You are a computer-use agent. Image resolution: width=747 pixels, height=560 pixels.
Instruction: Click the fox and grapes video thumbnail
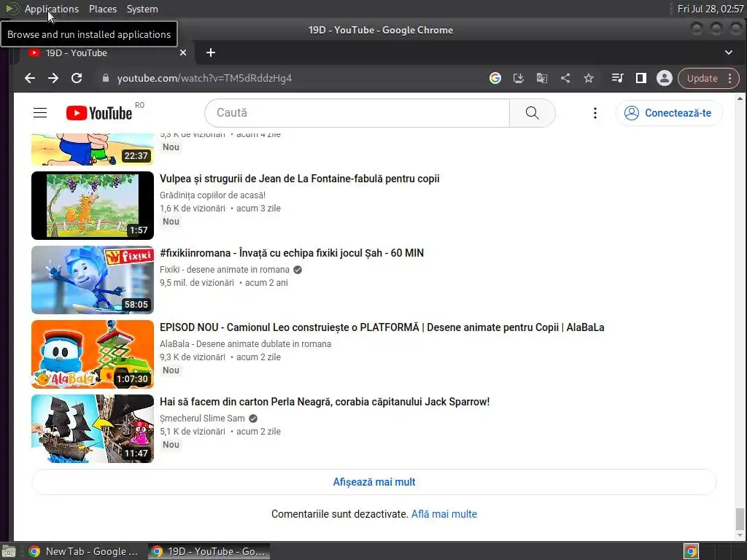point(93,206)
